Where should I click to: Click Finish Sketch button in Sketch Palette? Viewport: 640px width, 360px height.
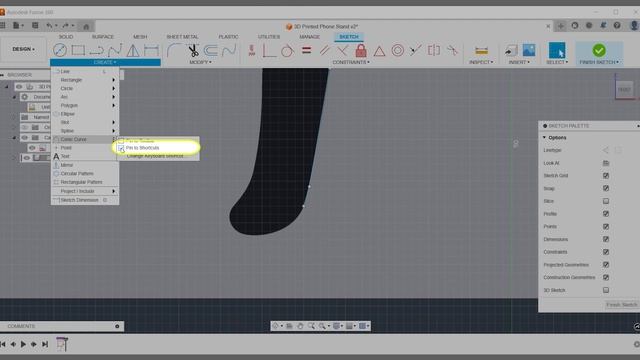(621, 304)
